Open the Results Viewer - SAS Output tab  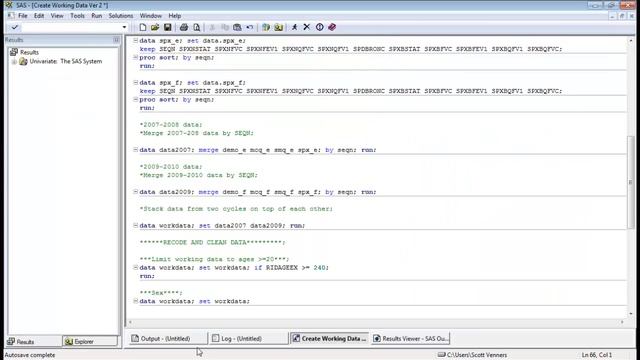411,338
